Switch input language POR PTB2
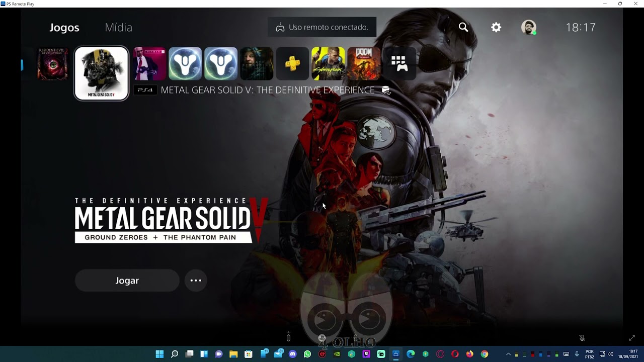 [x=590, y=354]
